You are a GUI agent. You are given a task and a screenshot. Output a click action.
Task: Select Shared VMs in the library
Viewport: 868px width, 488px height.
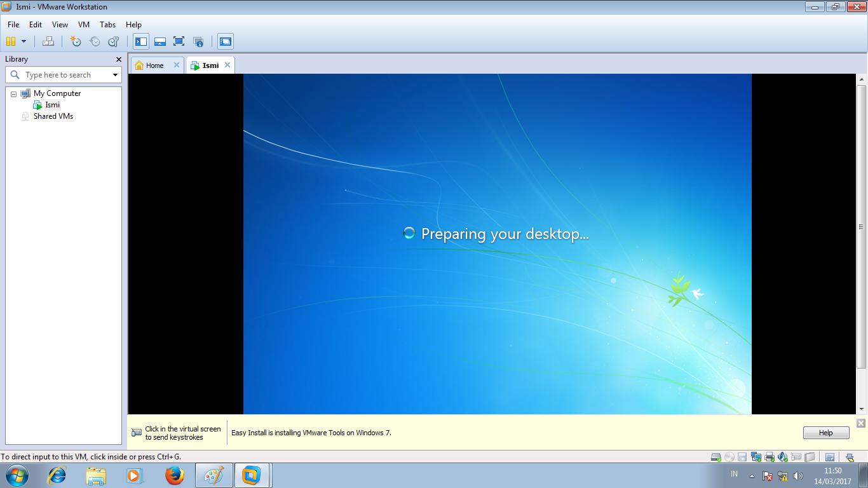click(x=53, y=116)
